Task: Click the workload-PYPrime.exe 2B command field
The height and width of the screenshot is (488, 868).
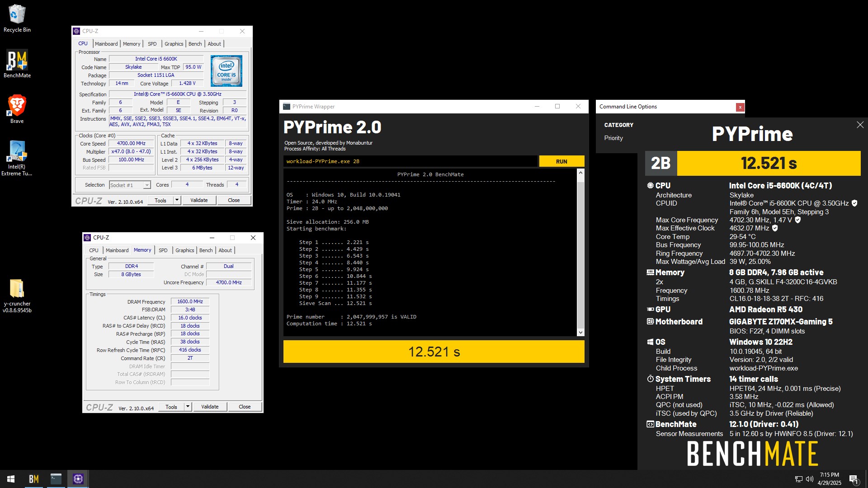Action: (410, 161)
